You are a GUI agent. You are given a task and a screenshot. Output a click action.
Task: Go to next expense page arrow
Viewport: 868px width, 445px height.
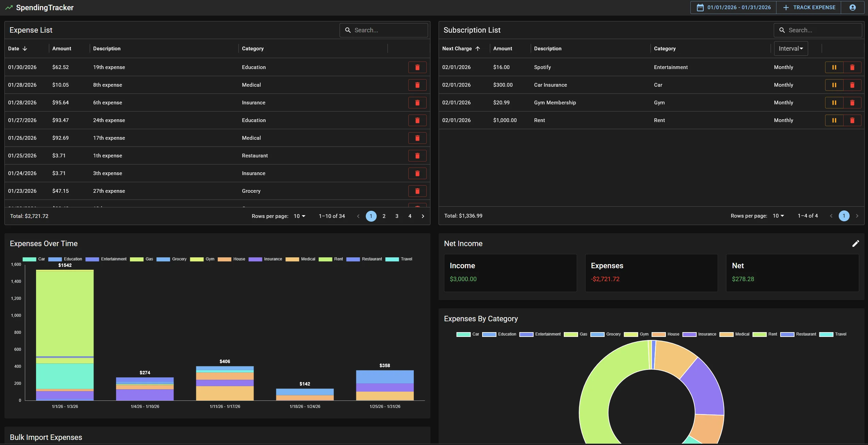click(x=423, y=216)
